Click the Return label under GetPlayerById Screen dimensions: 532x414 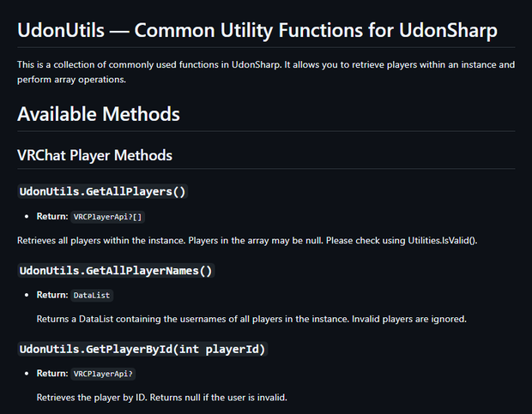pyautogui.click(x=52, y=374)
